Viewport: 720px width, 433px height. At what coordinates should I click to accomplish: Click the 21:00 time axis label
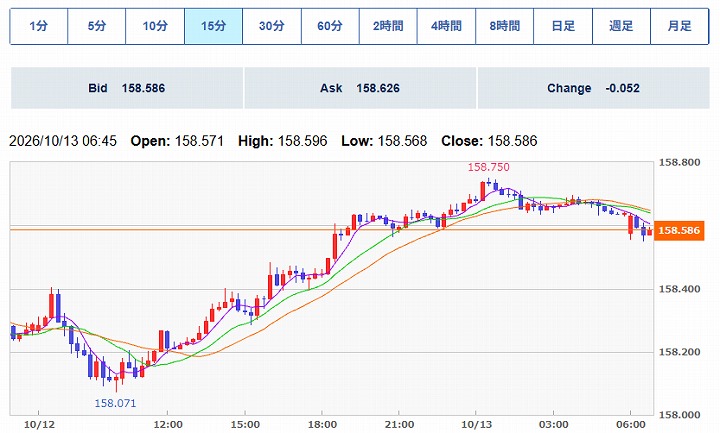click(x=399, y=425)
